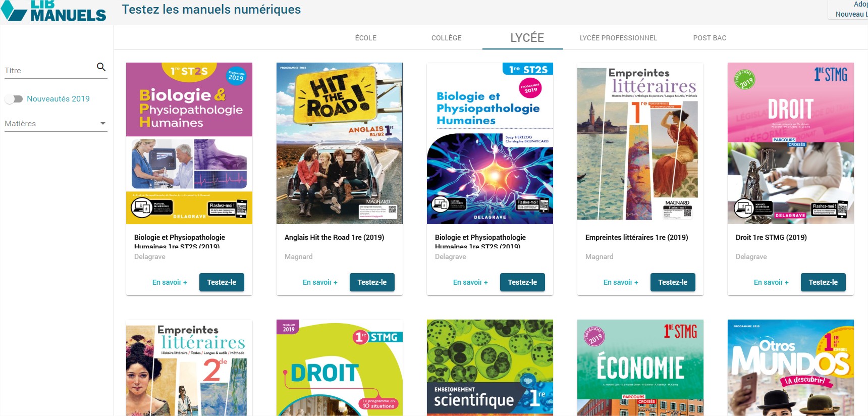Screen dimensions: 868x416
Task: Click the Lib Manuels logo
Action: tap(53, 11)
